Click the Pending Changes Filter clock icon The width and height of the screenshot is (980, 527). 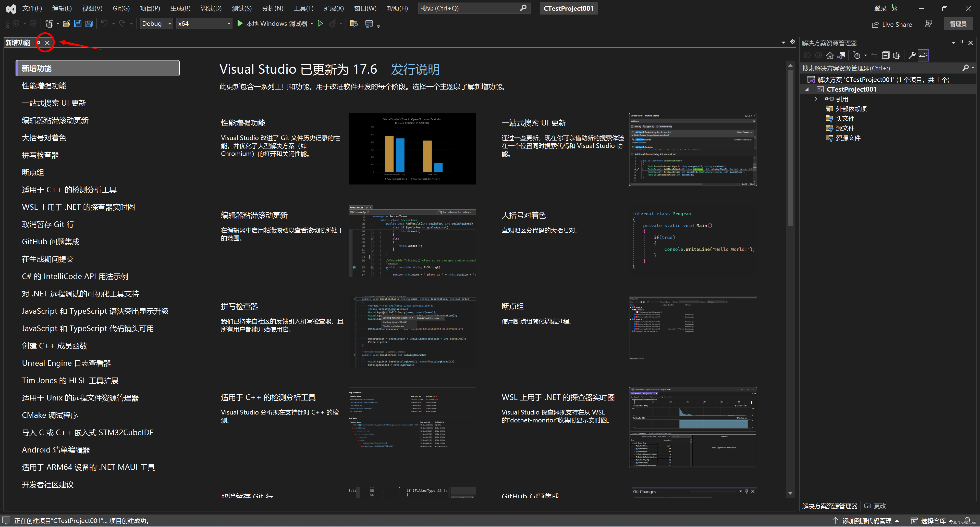(857, 56)
